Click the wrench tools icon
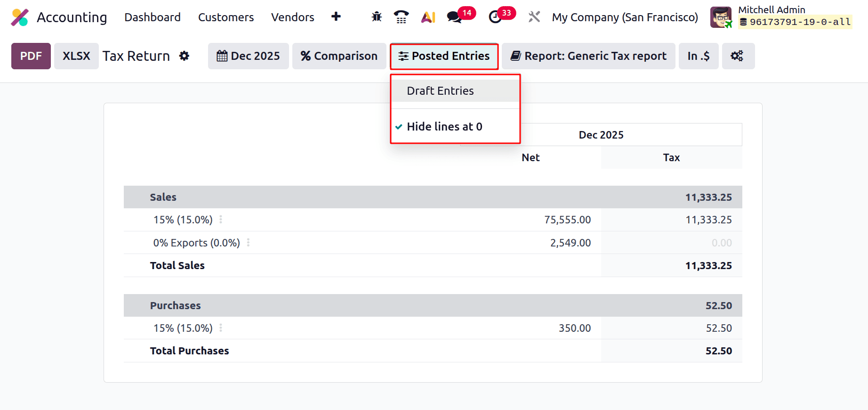The height and width of the screenshot is (410, 868). tap(534, 17)
